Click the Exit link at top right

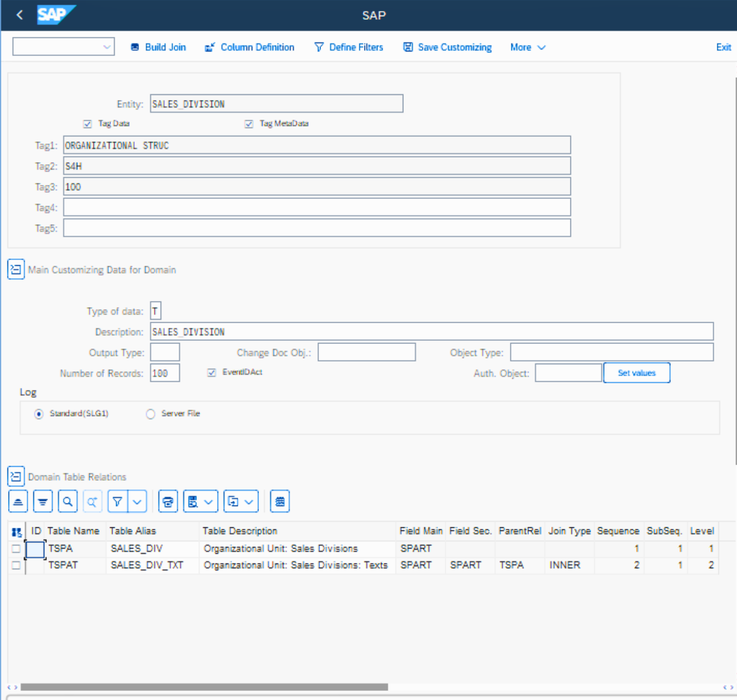723,47
